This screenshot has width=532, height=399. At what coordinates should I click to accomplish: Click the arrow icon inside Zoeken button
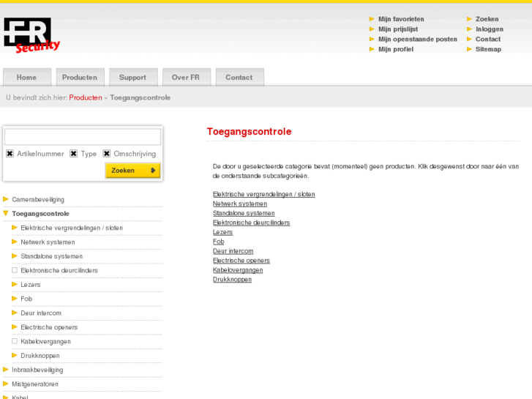[153, 171]
